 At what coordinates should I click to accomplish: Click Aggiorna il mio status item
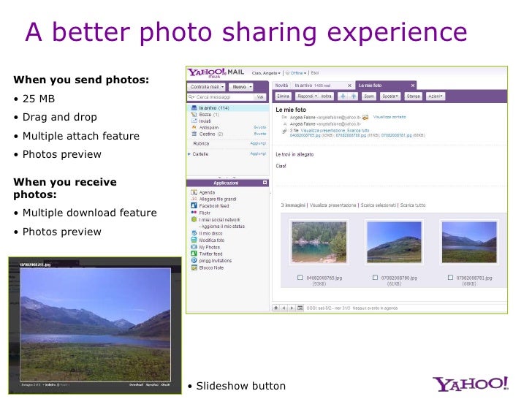[222, 227]
